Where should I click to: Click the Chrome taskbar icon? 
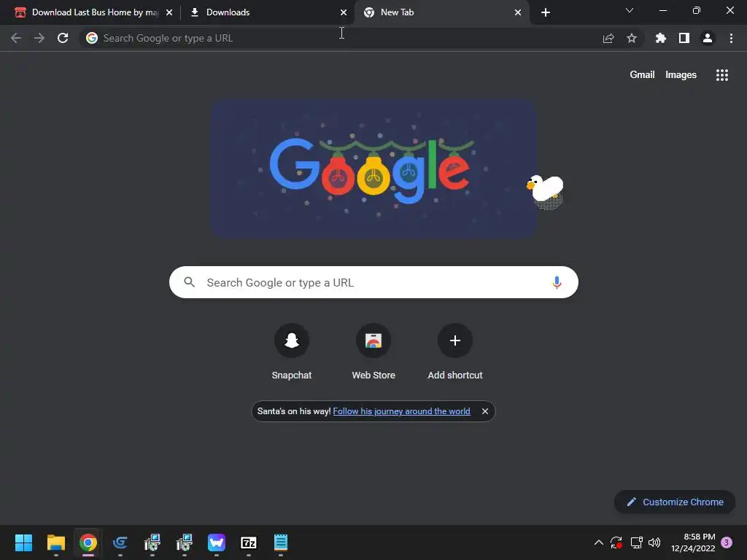[x=88, y=542]
